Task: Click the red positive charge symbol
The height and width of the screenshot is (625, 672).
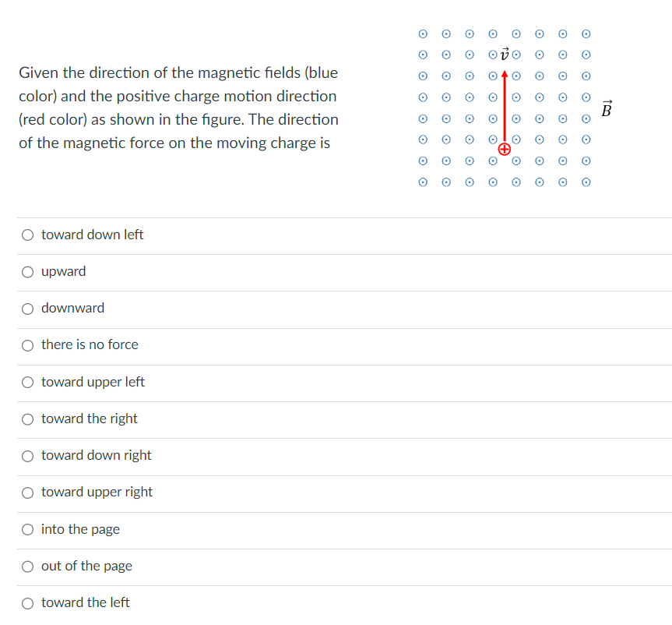Action: coord(505,148)
